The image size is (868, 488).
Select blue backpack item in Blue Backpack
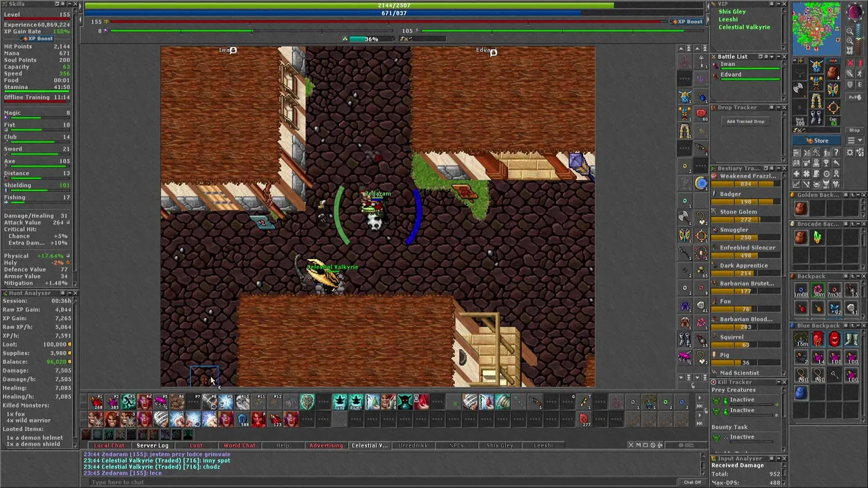[802, 392]
